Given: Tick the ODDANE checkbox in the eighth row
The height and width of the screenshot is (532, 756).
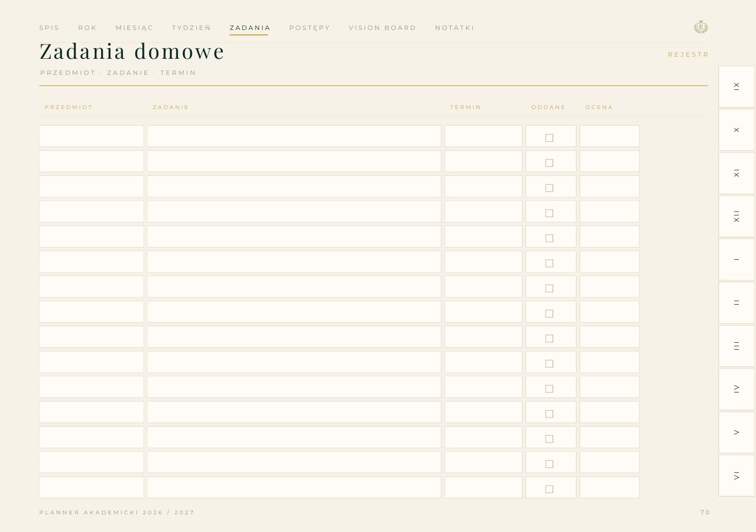Looking at the screenshot, I should (x=549, y=314).
